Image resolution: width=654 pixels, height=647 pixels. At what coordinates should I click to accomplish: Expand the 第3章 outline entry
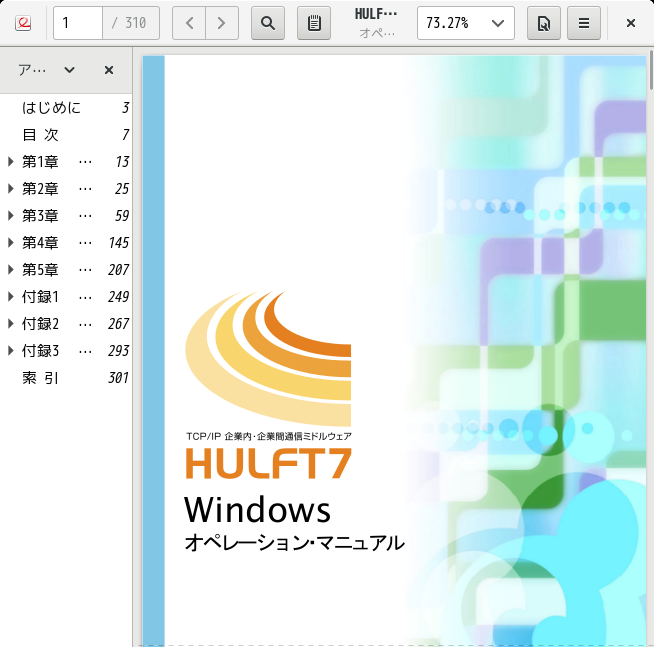11,216
